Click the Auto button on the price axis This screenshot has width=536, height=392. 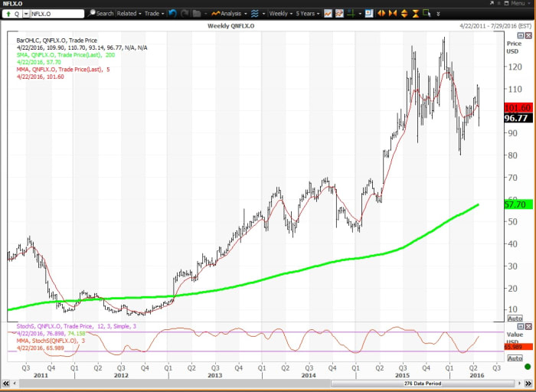tap(515, 318)
